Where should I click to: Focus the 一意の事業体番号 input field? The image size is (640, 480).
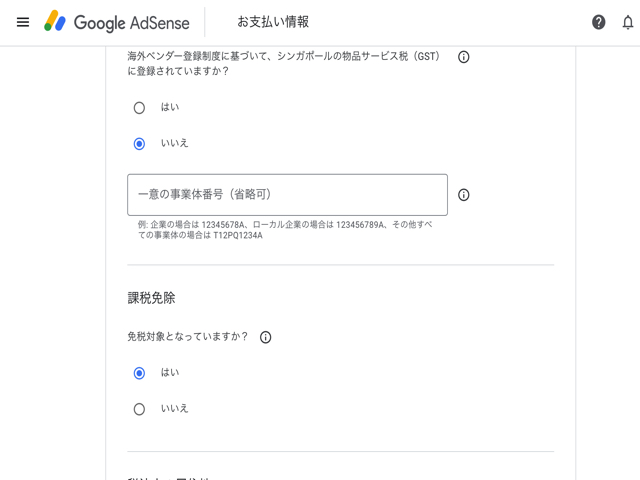coord(287,195)
